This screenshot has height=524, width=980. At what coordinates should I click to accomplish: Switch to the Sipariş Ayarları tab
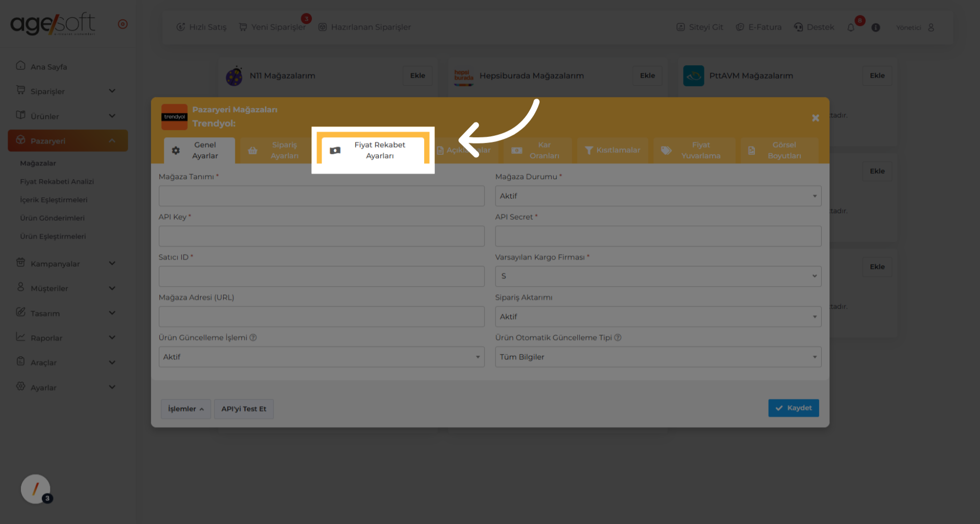pos(276,151)
